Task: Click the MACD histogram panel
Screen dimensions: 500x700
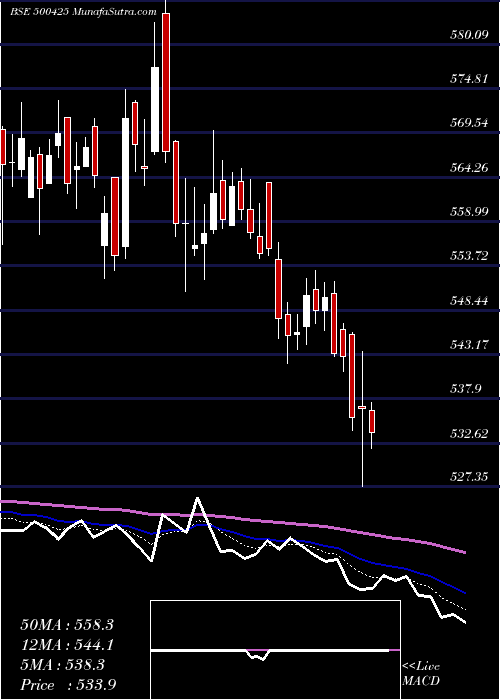Action: [x=275, y=650]
